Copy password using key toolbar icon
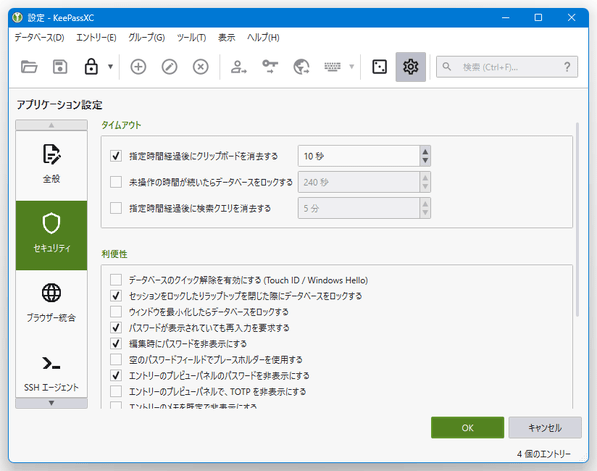597x471 pixels. click(x=270, y=67)
